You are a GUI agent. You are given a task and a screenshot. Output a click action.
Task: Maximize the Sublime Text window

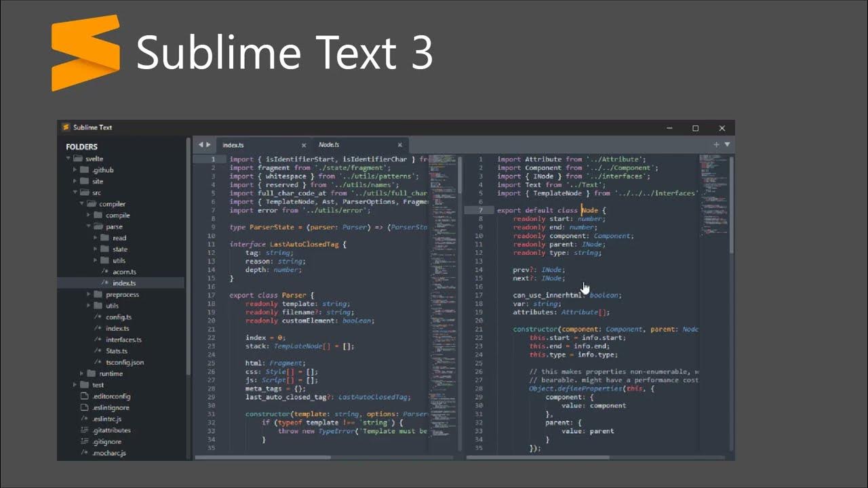(695, 128)
